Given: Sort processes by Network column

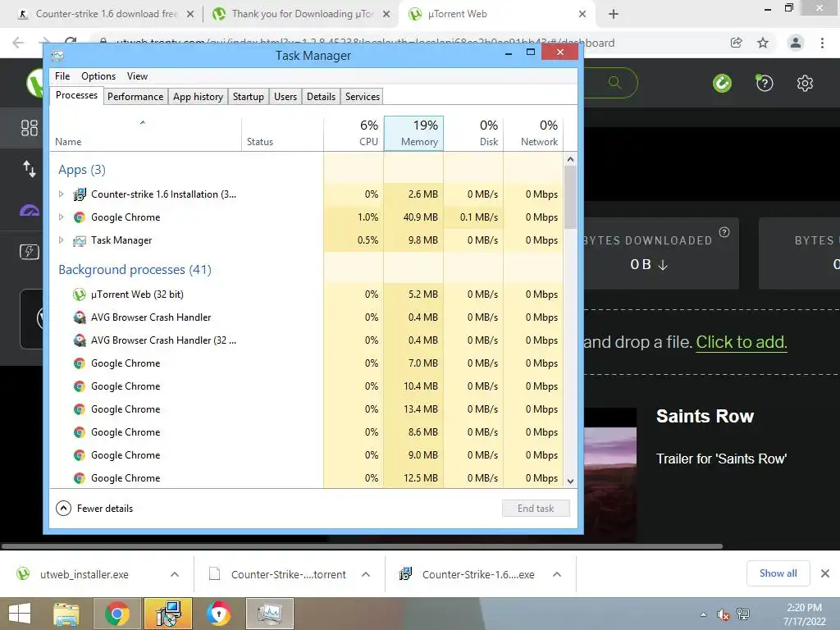Looking at the screenshot, I should 533,133.
